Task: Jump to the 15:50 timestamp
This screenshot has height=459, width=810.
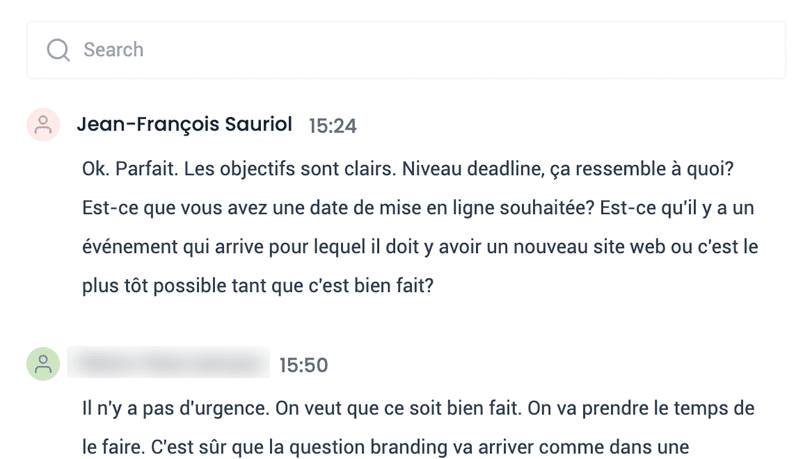Action: [303, 366]
